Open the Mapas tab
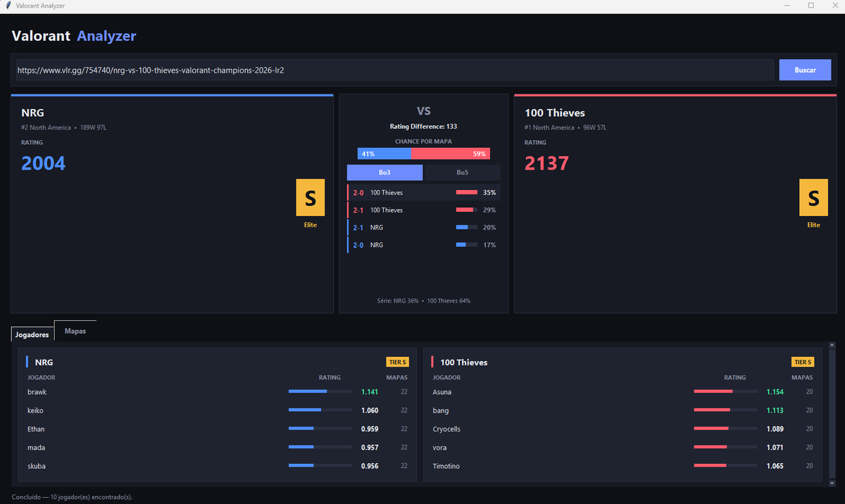 pyautogui.click(x=75, y=331)
